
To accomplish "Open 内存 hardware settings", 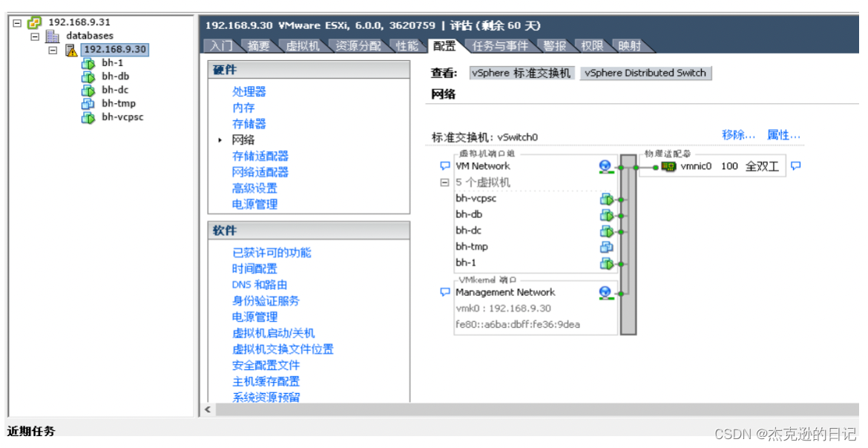I will point(243,108).
